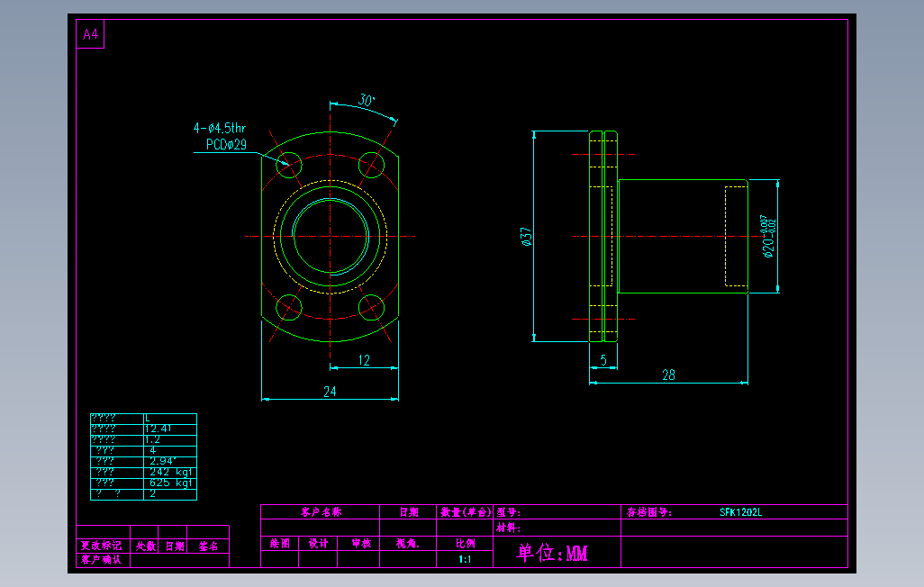The width and height of the screenshot is (924, 587).
Task: Select the '5' flange thickness dimension
Action: point(603,359)
